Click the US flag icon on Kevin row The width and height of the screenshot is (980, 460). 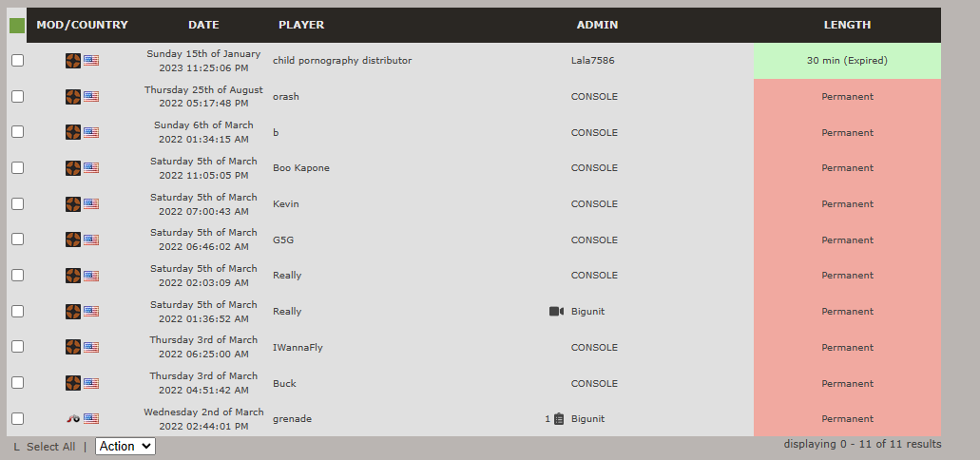(x=91, y=203)
